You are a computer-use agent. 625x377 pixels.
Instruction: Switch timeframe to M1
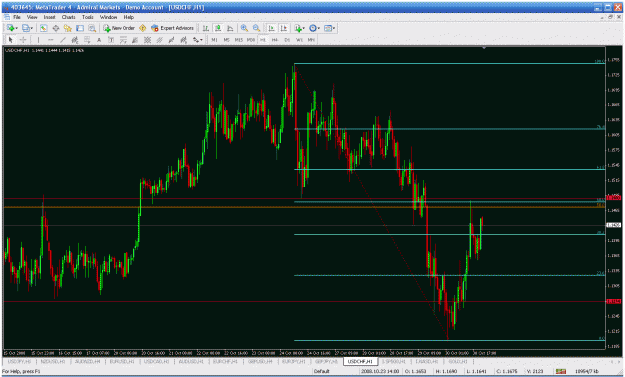click(x=214, y=40)
